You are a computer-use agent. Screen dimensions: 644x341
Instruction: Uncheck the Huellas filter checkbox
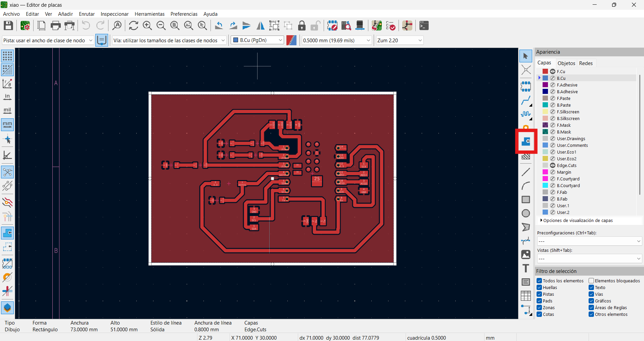point(539,287)
